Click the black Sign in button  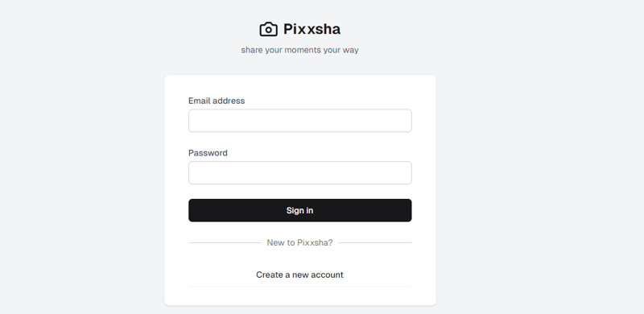[299, 210]
